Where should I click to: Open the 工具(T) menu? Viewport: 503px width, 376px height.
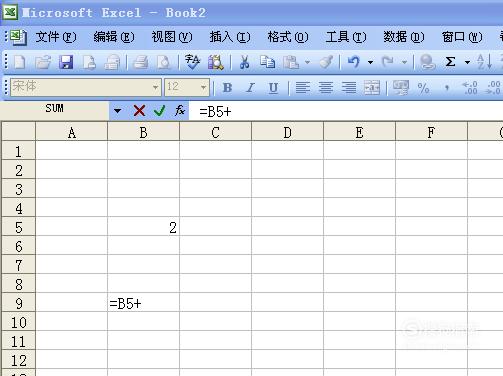coord(346,37)
